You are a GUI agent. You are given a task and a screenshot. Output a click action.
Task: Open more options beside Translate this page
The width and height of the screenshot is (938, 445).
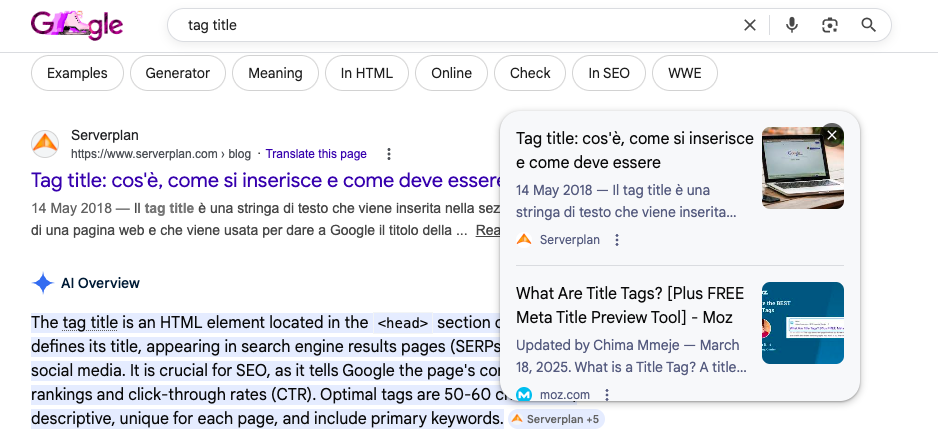pos(389,154)
